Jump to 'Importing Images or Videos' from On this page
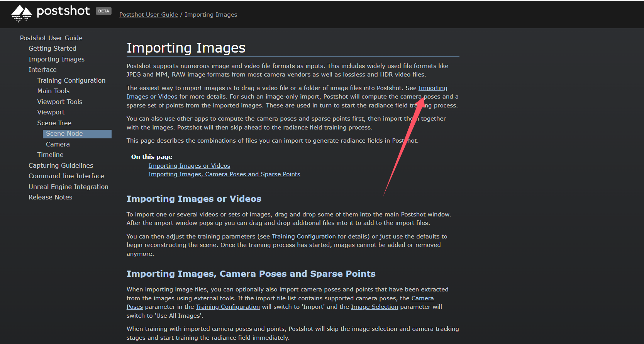644x344 pixels. coord(189,166)
